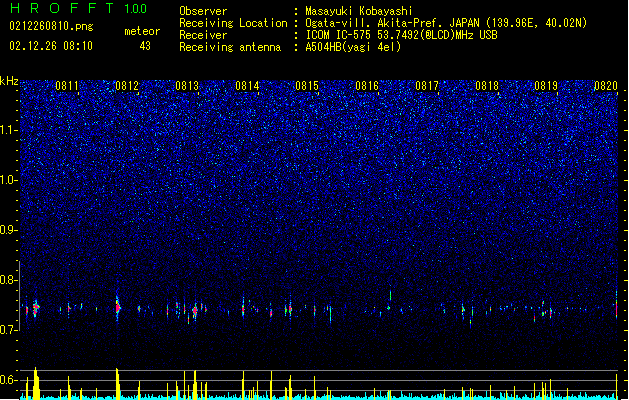The width and height of the screenshot is (629, 400).
Task: Click the Receiver label
Action: 203,35
